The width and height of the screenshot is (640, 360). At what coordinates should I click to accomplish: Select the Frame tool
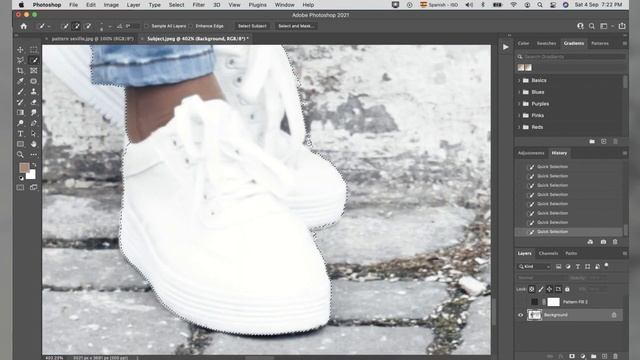[33, 71]
